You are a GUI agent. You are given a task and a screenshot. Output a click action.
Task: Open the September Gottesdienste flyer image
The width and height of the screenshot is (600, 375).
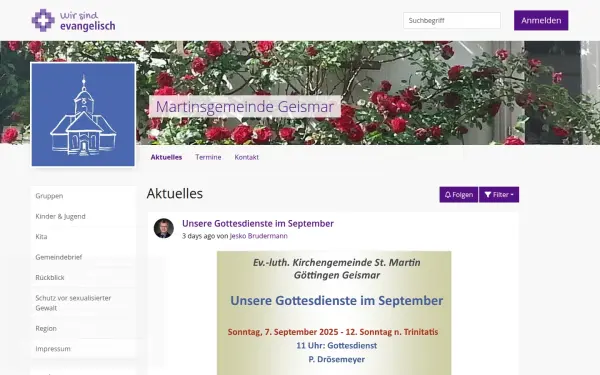[334, 313]
